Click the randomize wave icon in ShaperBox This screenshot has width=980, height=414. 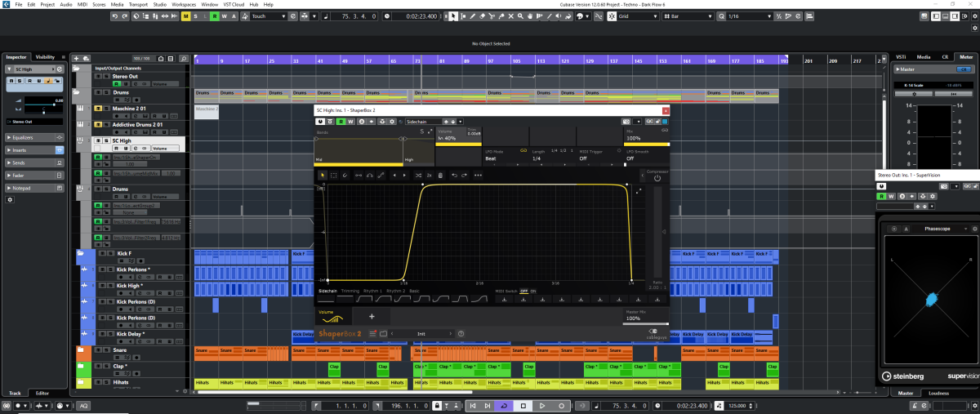(418, 175)
